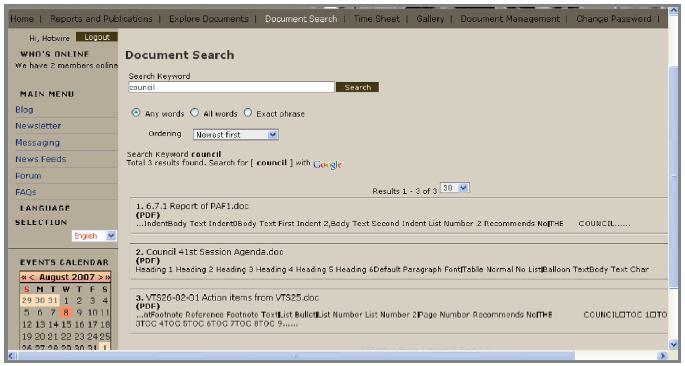This screenshot has height=366, width=685.
Task: Select day 22 in the events calendar
Action: coord(66,337)
